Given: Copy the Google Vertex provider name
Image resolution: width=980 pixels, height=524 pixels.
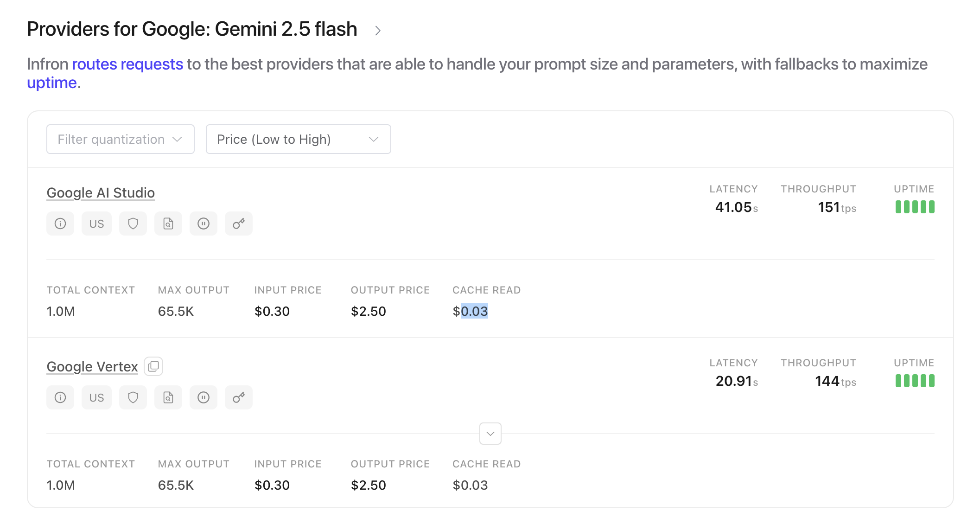Looking at the screenshot, I should point(153,366).
